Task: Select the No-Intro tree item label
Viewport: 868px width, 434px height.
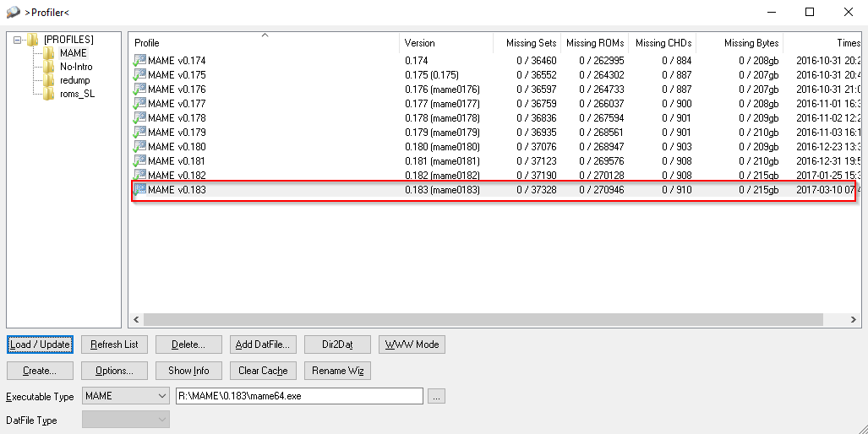Action: coord(76,67)
